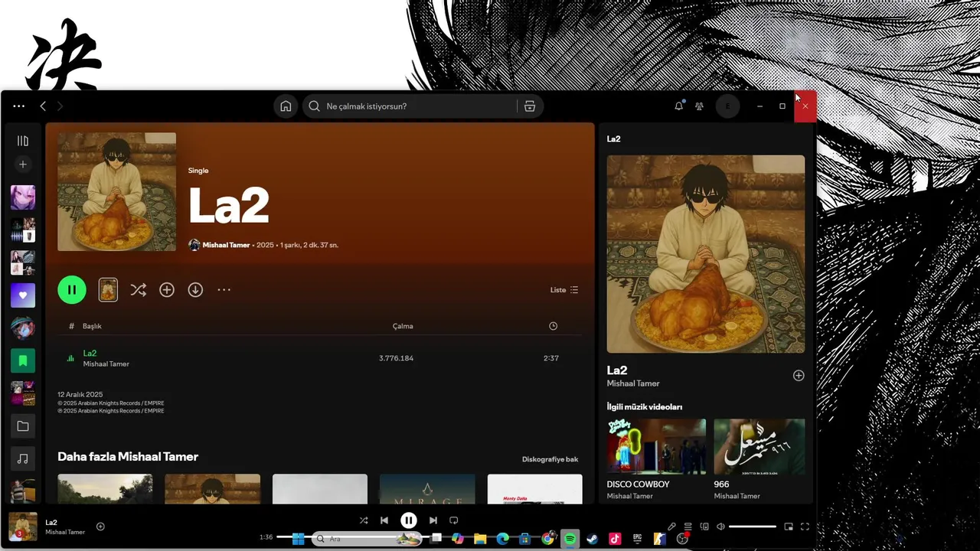Open the Mirage album card
The width and height of the screenshot is (980, 551).
point(427,489)
